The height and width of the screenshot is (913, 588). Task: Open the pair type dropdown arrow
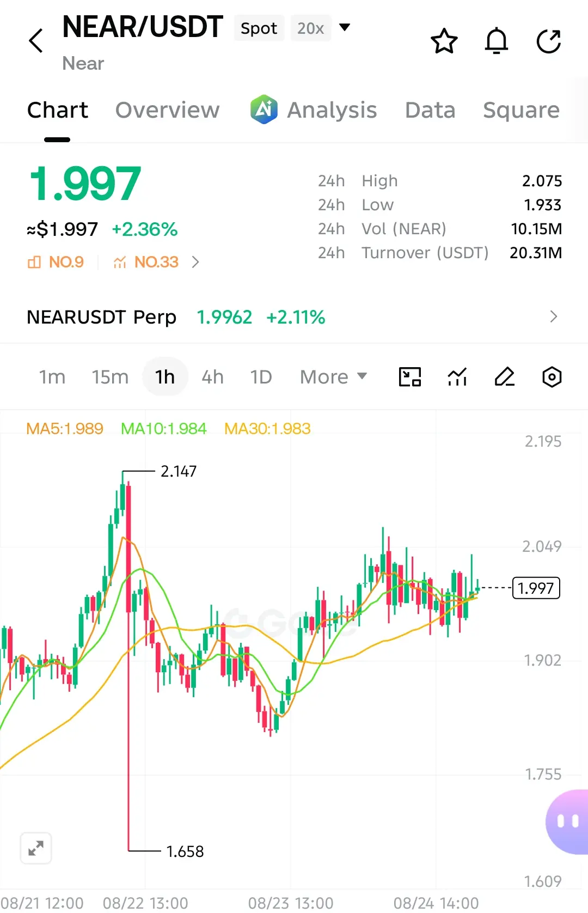(x=345, y=27)
